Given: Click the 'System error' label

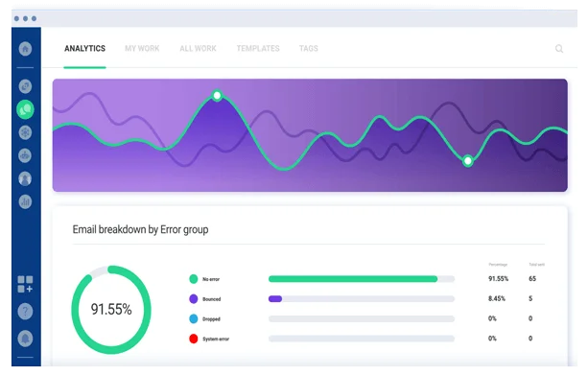Looking at the screenshot, I should pos(216,339).
